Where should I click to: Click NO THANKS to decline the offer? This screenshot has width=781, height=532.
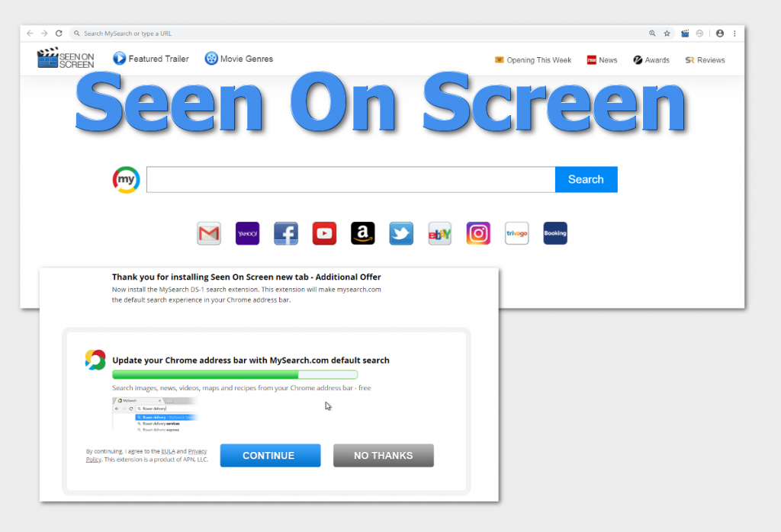[383, 455]
